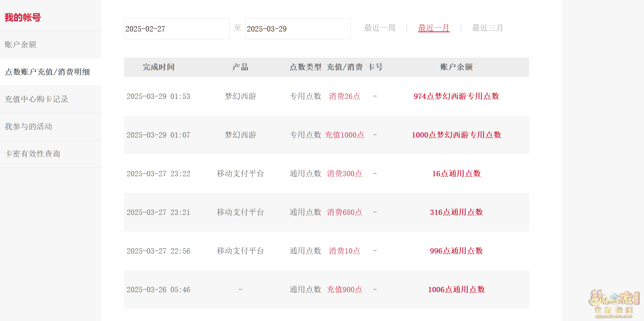Click 移动支付平台 in 23:21 row

tap(240, 212)
